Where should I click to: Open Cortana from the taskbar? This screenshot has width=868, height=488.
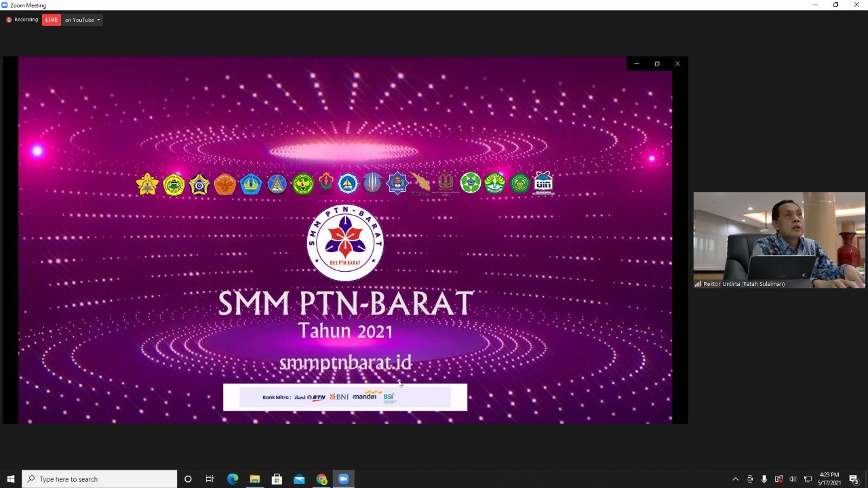pos(188,479)
